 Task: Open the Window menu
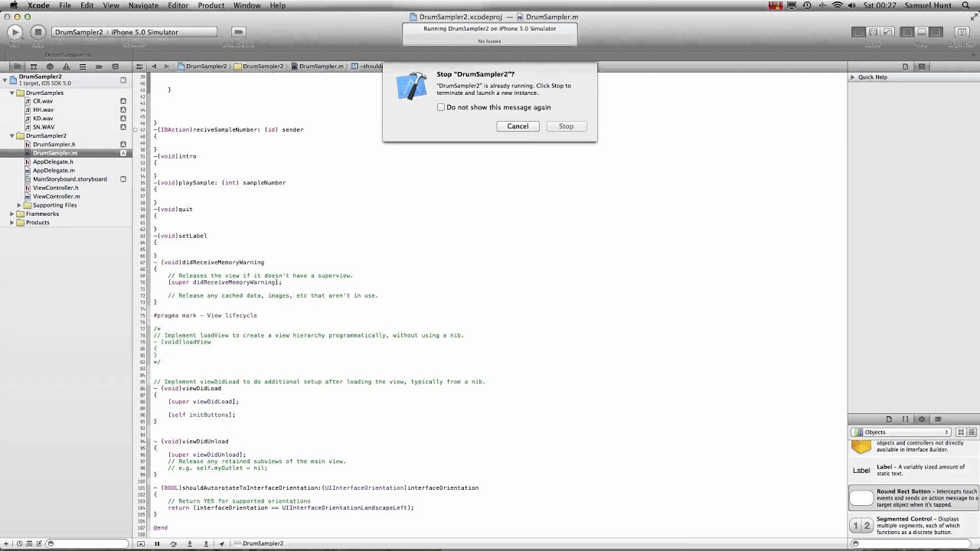coord(247,5)
